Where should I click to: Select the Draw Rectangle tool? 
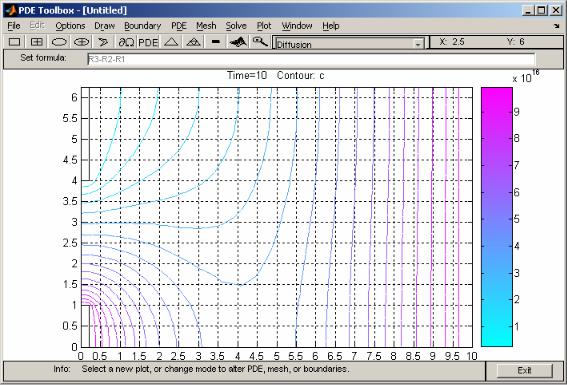point(14,42)
